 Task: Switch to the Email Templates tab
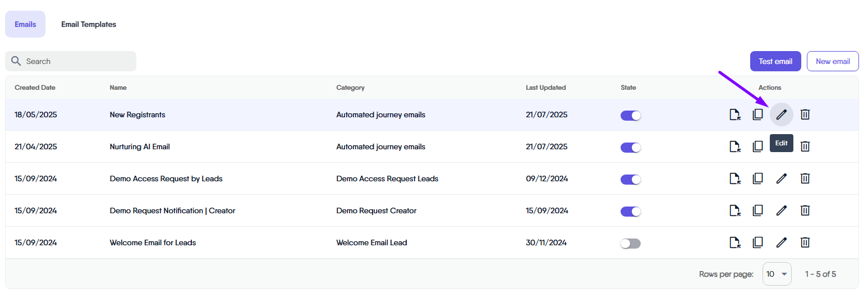[89, 24]
